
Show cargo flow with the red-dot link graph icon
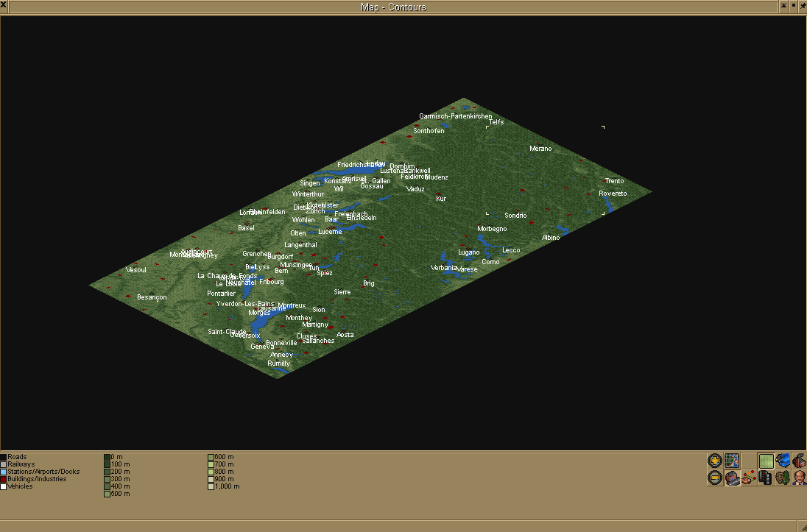749,478
